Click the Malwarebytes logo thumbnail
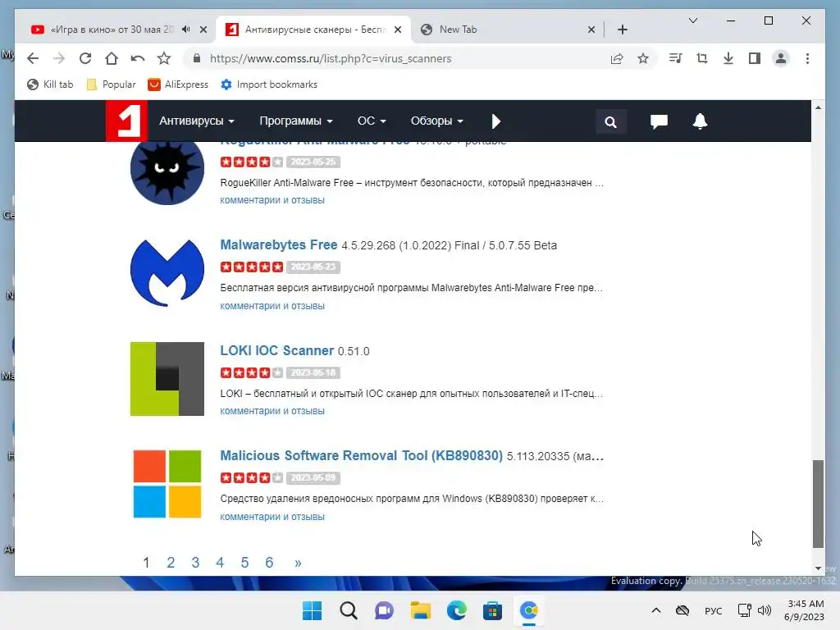Viewport: 840px width, 630px height. point(167,272)
